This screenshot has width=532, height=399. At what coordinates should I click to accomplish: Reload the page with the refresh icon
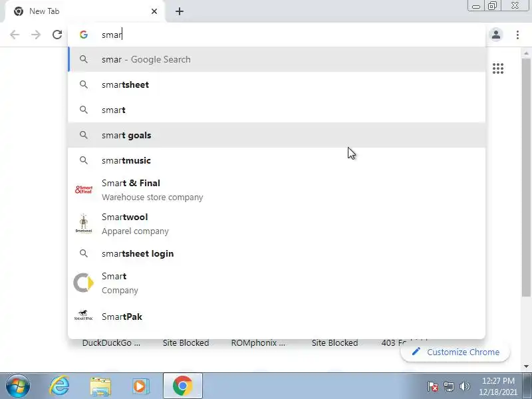57,35
